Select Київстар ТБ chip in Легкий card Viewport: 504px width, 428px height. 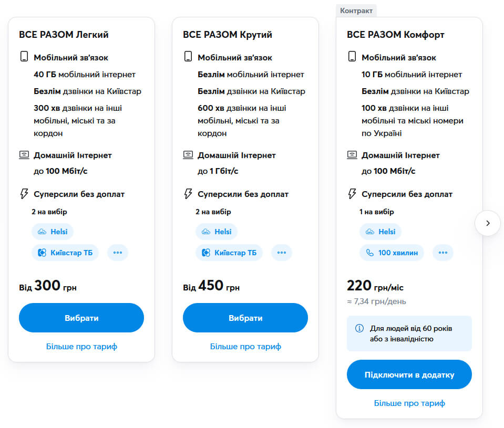[65, 253]
